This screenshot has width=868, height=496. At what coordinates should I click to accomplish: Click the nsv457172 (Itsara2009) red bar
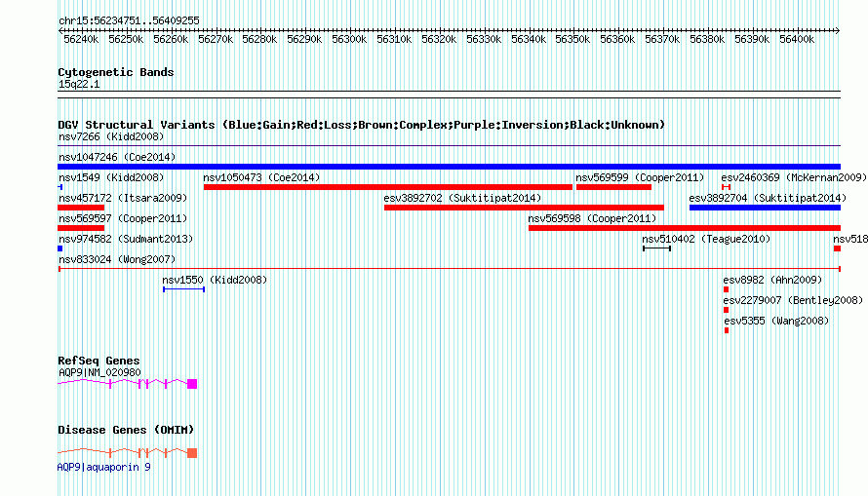[81, 208]
